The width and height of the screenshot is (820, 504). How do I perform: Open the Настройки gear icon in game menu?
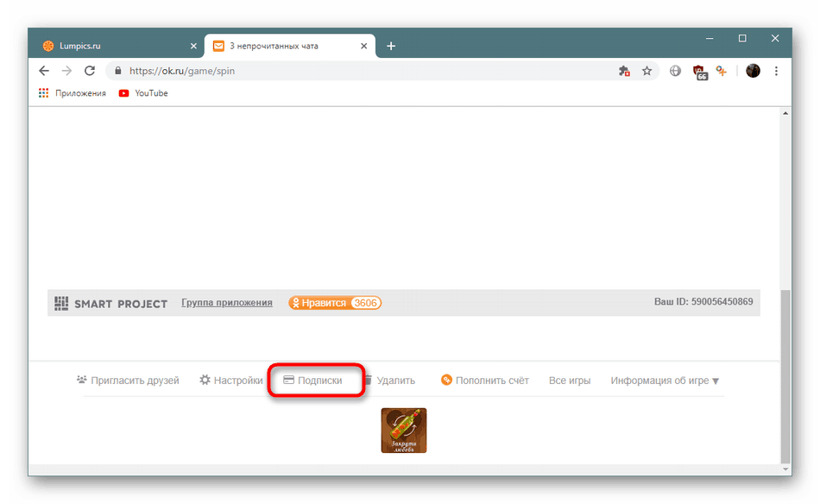205,380
